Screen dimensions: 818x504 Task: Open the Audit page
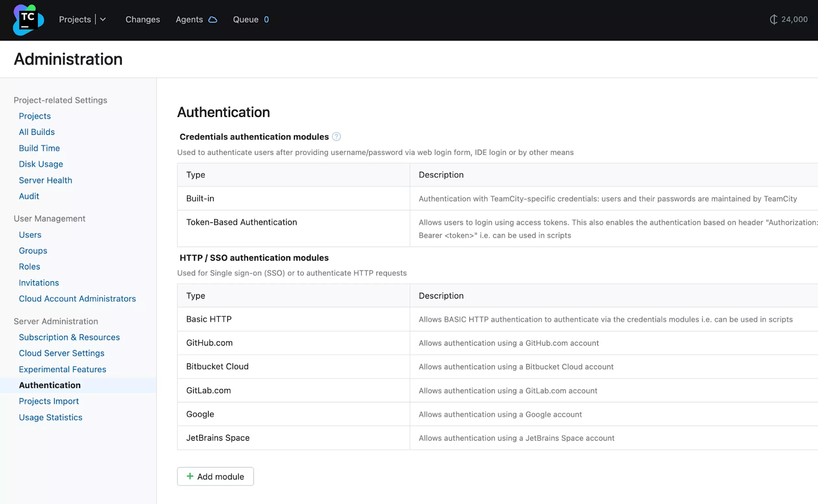click(x=29, y=196)
